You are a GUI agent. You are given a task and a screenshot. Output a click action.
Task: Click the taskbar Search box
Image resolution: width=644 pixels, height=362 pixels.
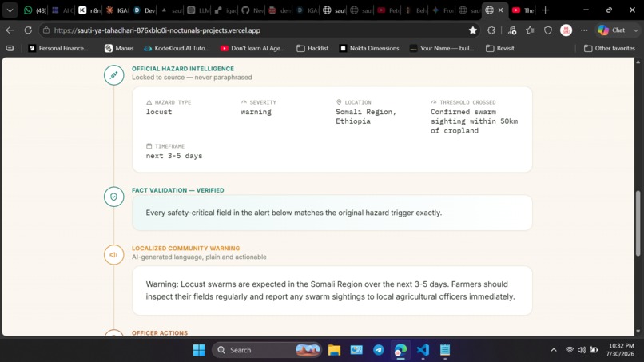[267, 350]
